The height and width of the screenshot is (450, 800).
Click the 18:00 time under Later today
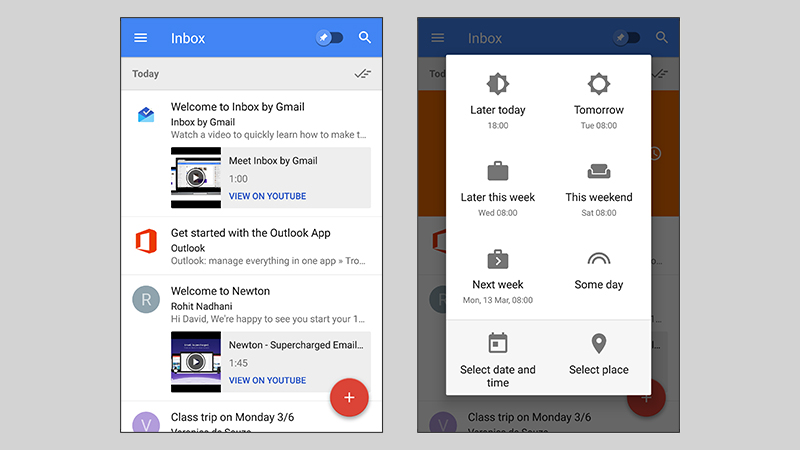[x=497, y=126]
